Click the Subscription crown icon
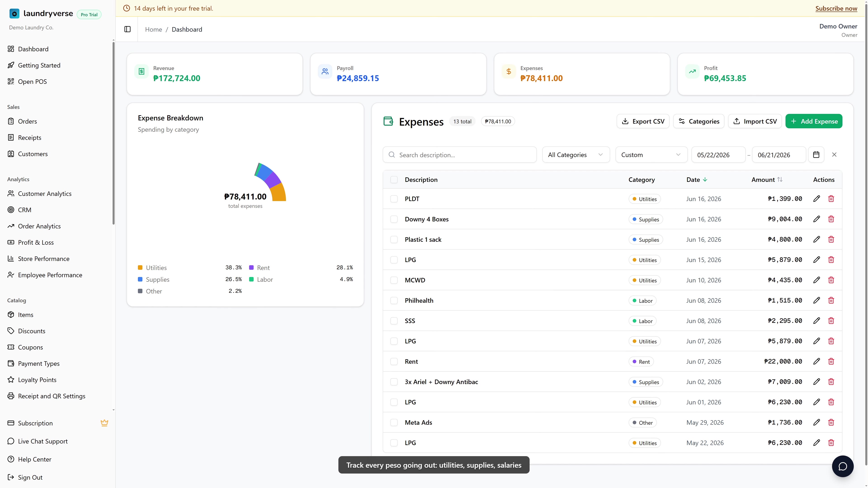The height and width of the screenshot is (488, 868). coord(104,423)
